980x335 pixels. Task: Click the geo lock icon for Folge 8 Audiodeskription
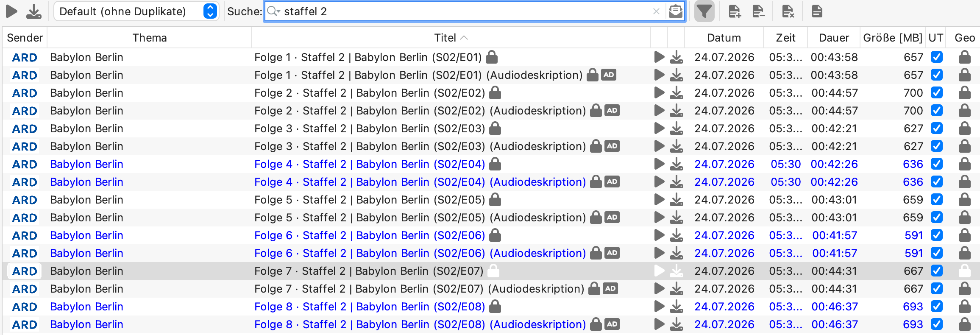(x=965, y=324)
